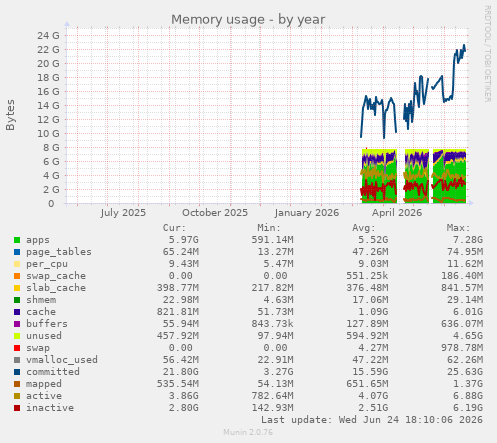The image size is (497, 443).
Task: Click the mapped brown legend swatch
Action: [x=17, y=384]
